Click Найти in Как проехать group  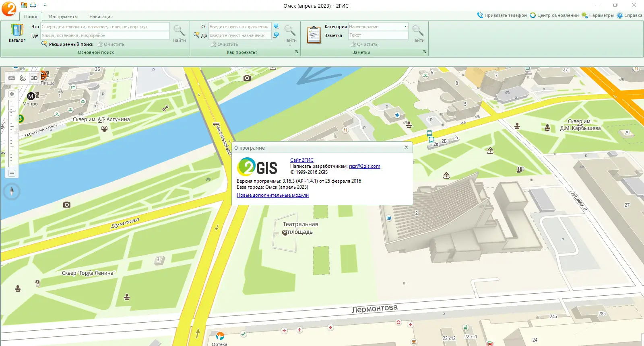point(290,33)
